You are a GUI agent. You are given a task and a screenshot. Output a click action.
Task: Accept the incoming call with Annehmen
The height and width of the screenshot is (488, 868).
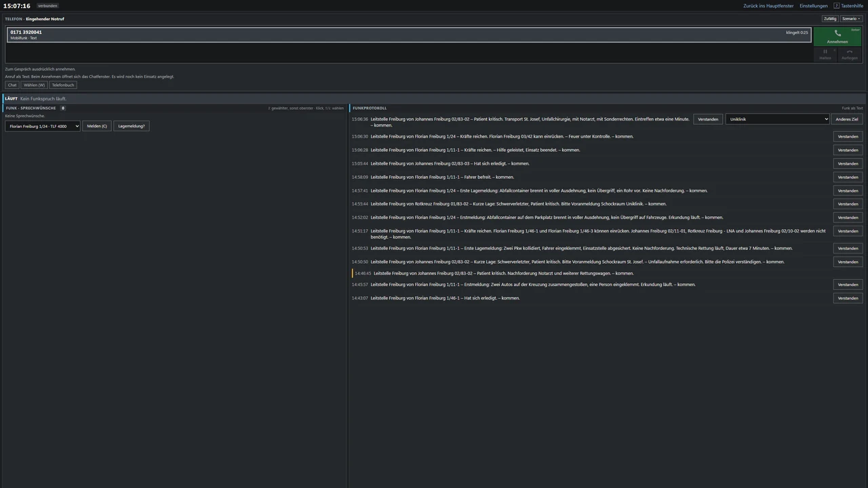coord(837,37)
